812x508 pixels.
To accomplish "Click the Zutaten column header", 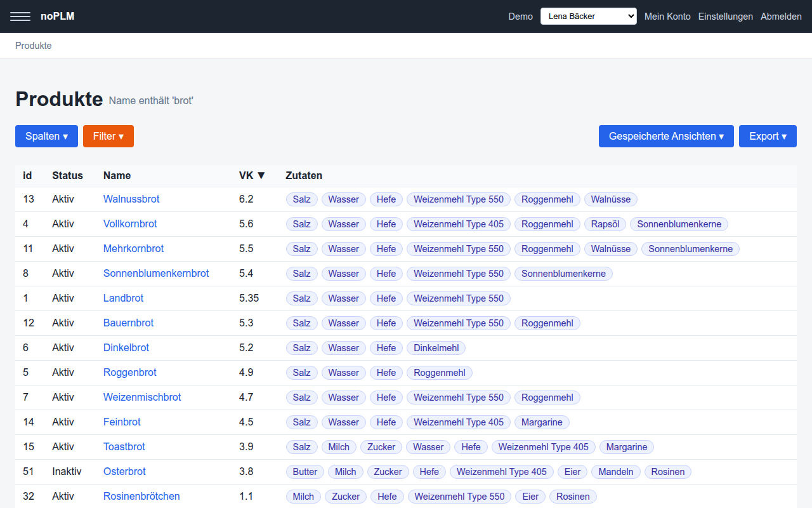I will tap(304, 175).
